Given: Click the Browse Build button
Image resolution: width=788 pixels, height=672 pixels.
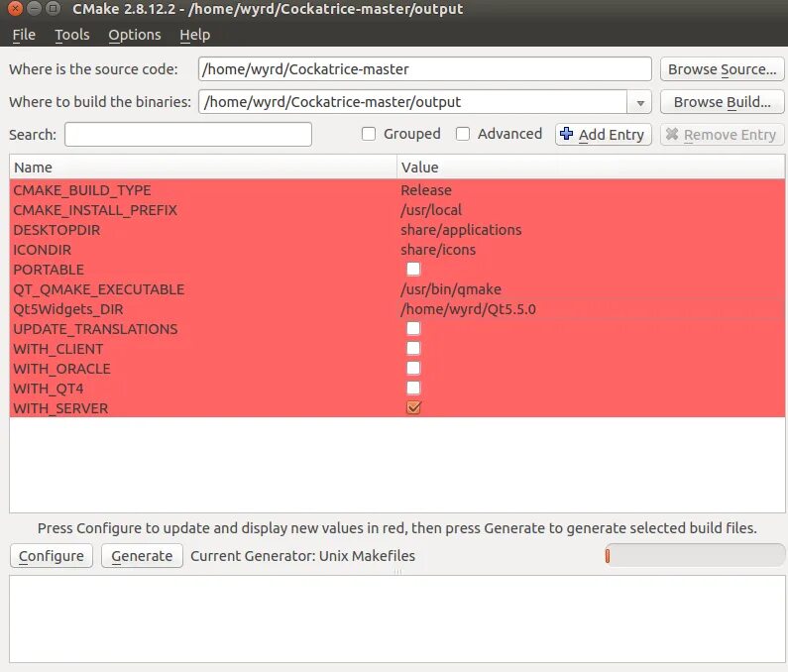Looking at the screenshot, I should [x=722, y=102].
